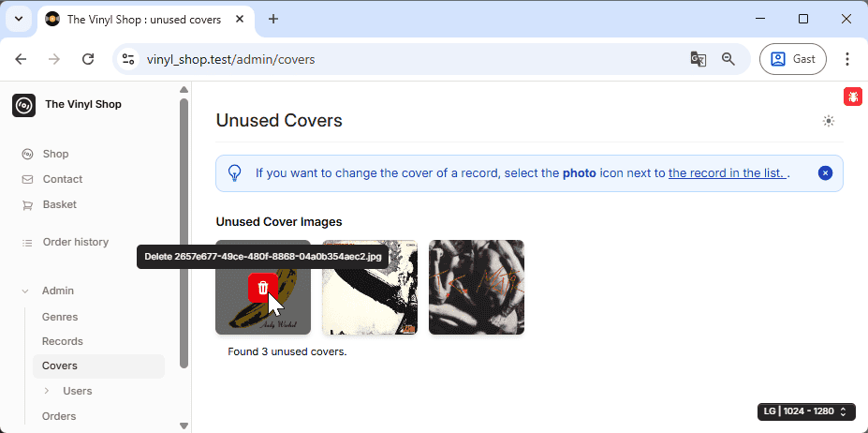Open the Gast profile button
This screenshot has width=868, height=433.
(793, 59)
